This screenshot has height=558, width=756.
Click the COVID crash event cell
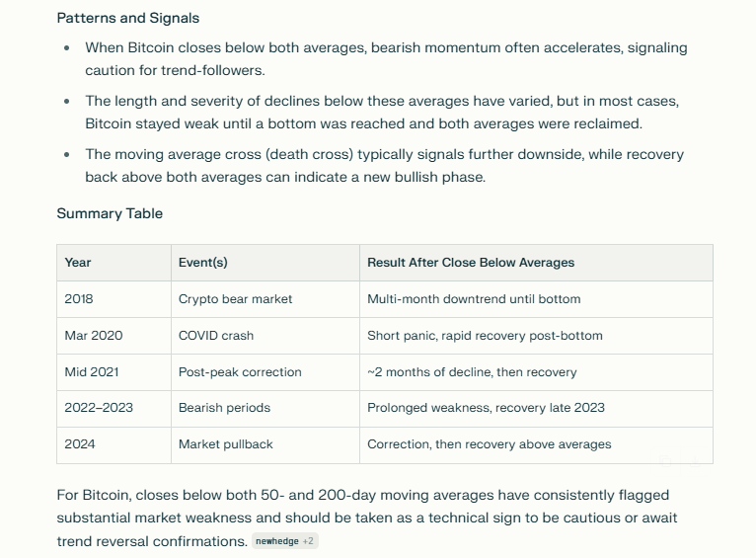pyautogui.click(x=216, y=336)
